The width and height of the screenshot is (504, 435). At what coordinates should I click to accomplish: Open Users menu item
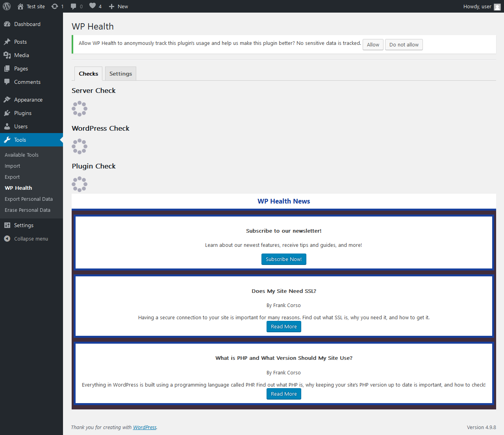click(31, 126)
